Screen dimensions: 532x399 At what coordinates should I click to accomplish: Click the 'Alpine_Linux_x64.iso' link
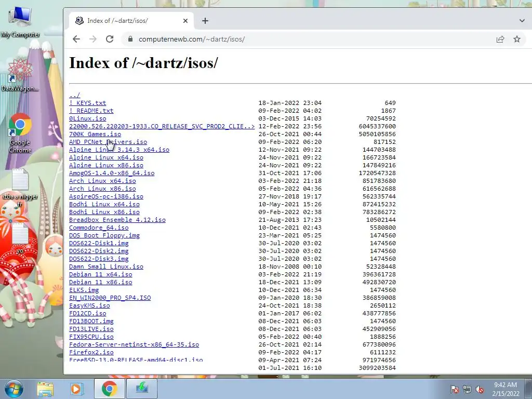(106, 157)
